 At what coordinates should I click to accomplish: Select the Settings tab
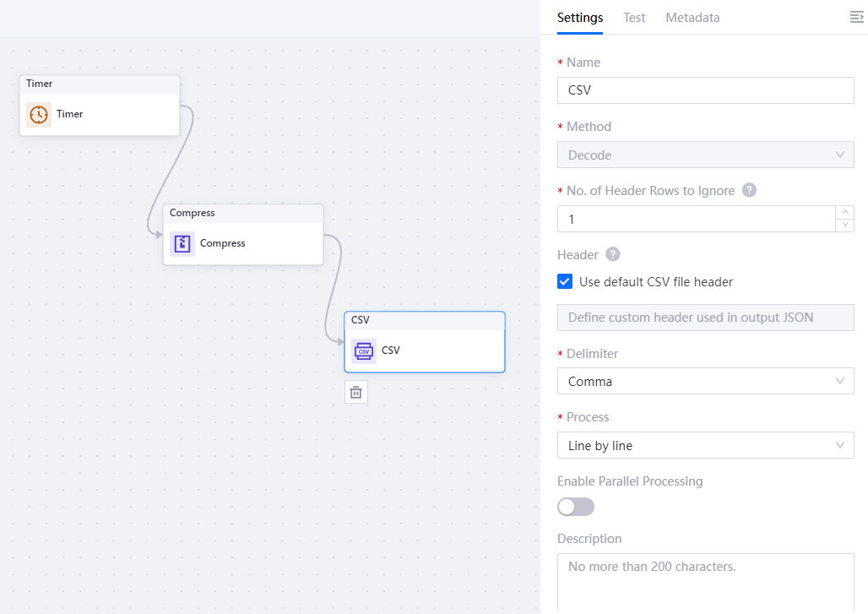[x=580, y=17]
